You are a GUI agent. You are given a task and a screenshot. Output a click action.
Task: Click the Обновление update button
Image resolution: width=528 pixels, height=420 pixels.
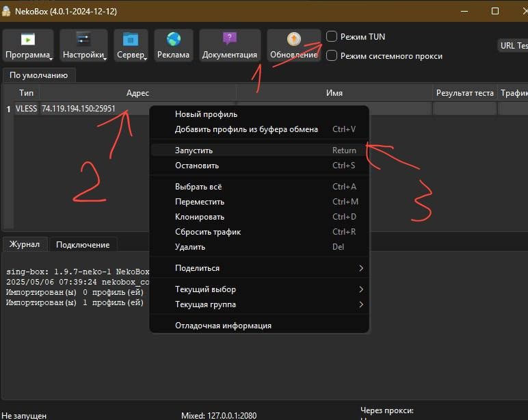pyautogui.click(x=293, y=45)
